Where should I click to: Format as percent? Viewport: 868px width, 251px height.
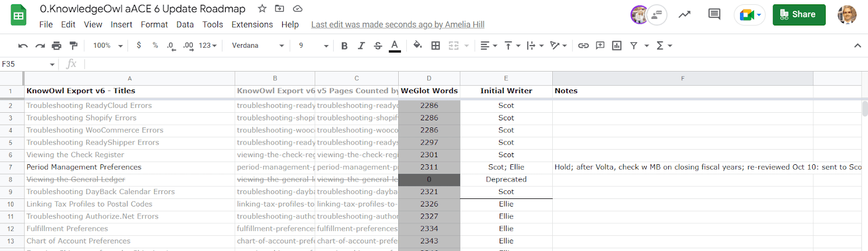click(x=155, y=46)
